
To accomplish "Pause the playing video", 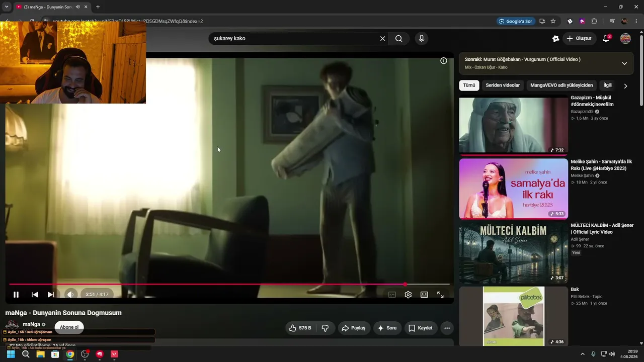I will click(x=16, y=295).
